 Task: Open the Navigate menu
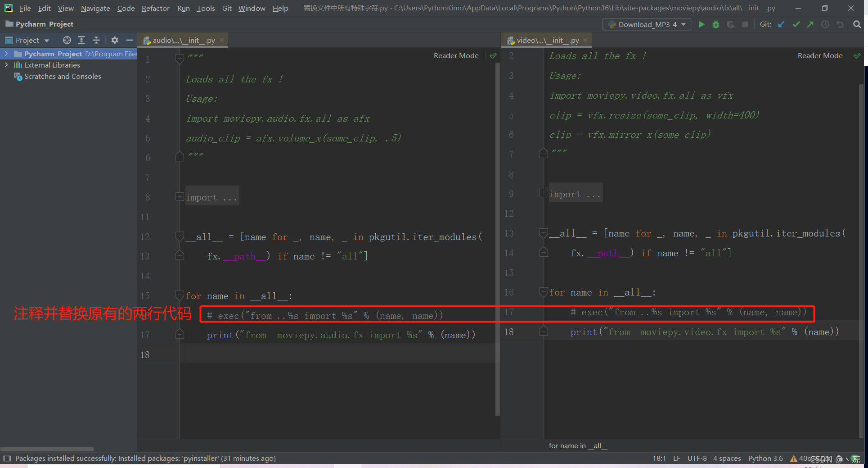coord(95,8)
